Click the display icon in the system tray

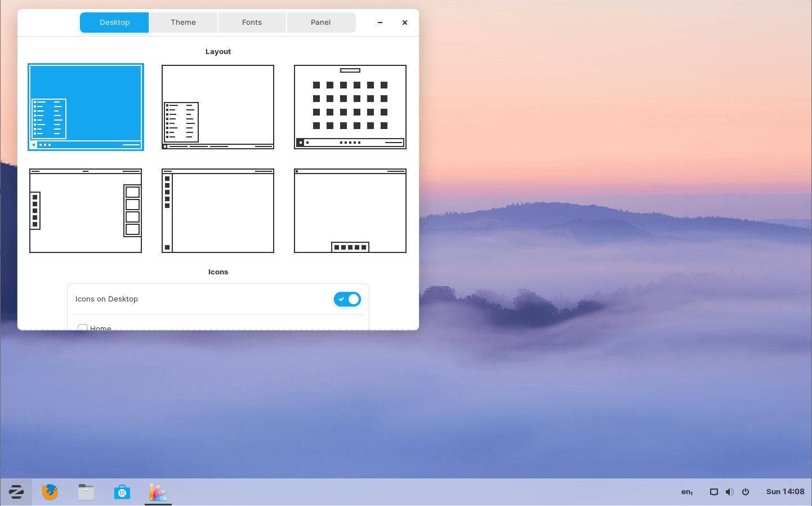tap(714, 491)
